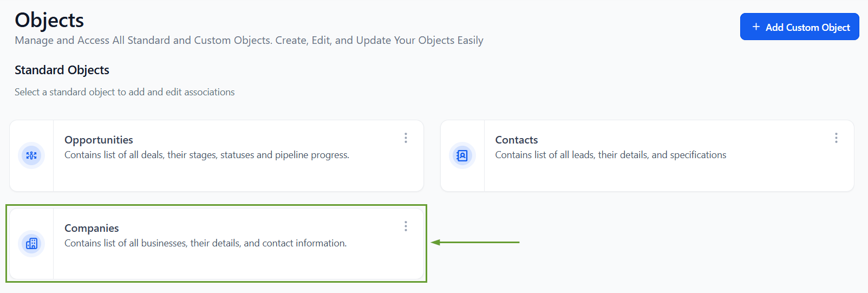Click the Companies description about businesses

tap(205, 243)
